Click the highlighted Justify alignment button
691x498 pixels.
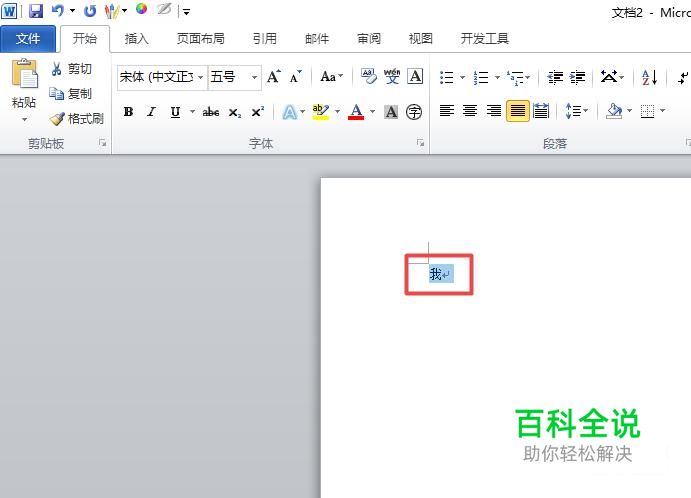[x=517, y=111]
